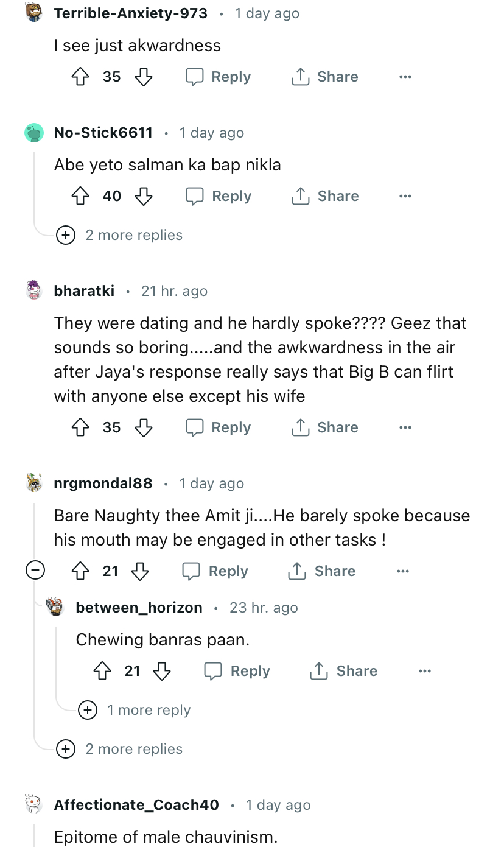The width and height of the screenshot is (504, 847).
Task: Collapse nrgmondal88's comment thread
Action: 36,571
